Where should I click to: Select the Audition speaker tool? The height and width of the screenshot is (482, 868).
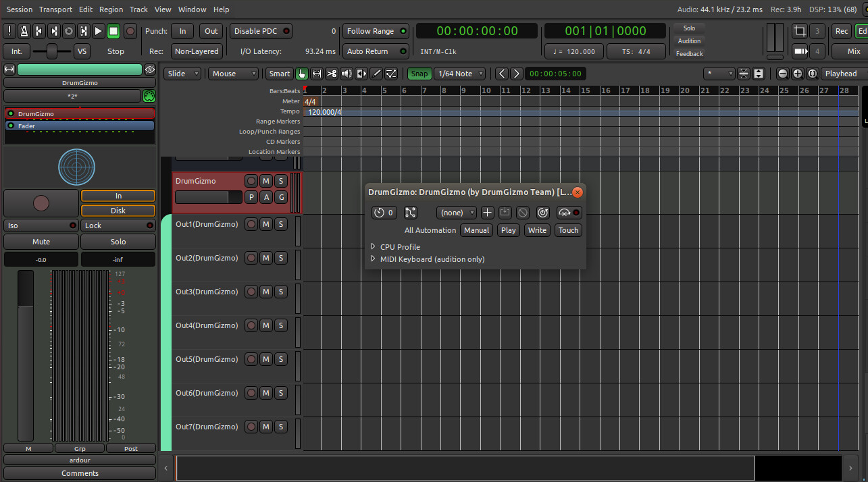pyautogui.click(x=347, y=74)
